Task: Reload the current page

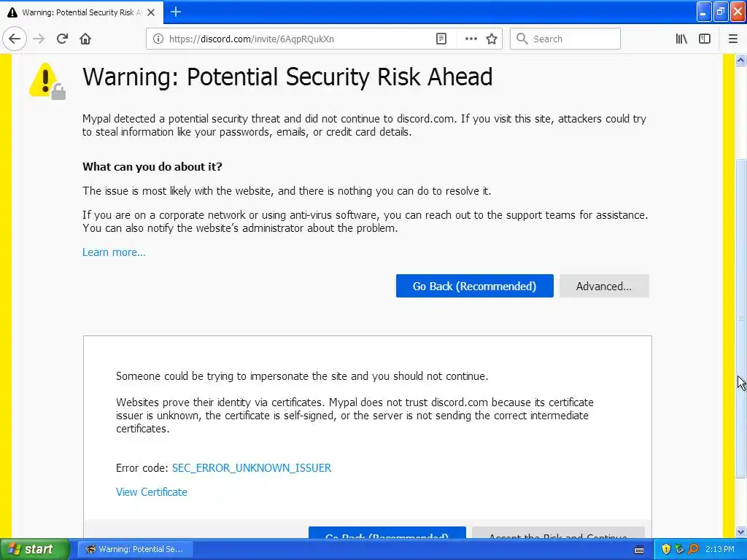Action: pos(63,39)
